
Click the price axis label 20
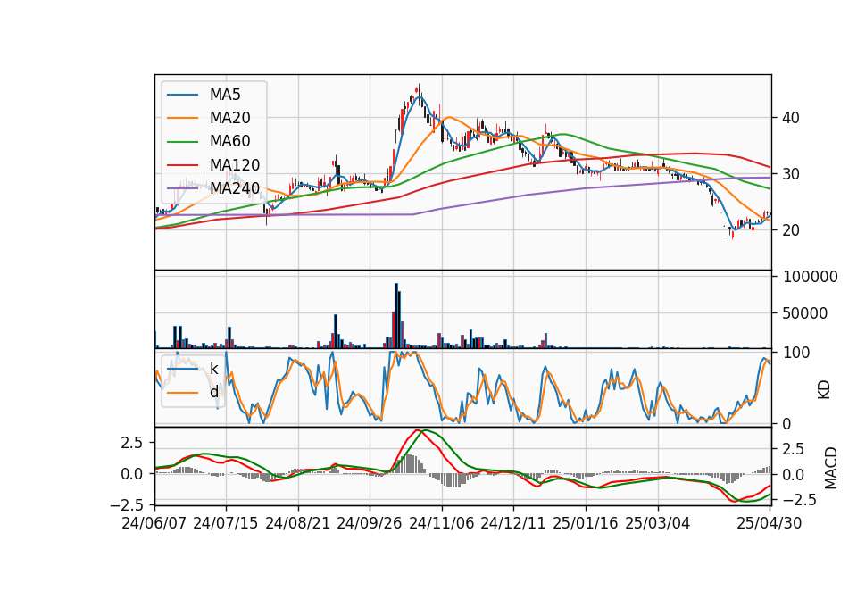790,230
